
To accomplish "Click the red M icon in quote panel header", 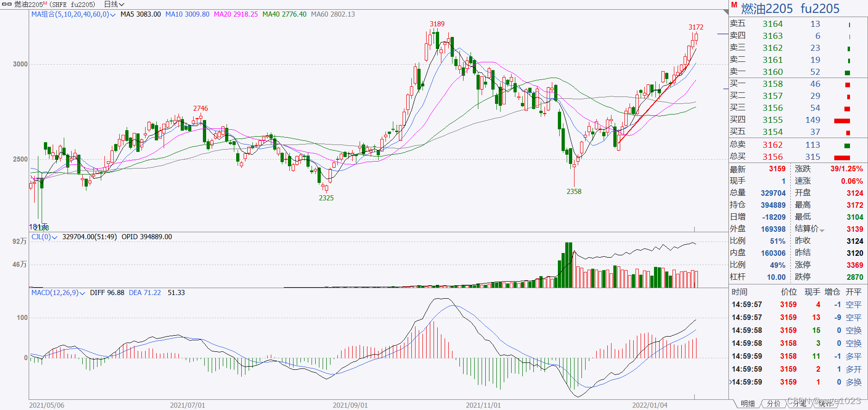I will pyautogui.click(x=734, y=5).
